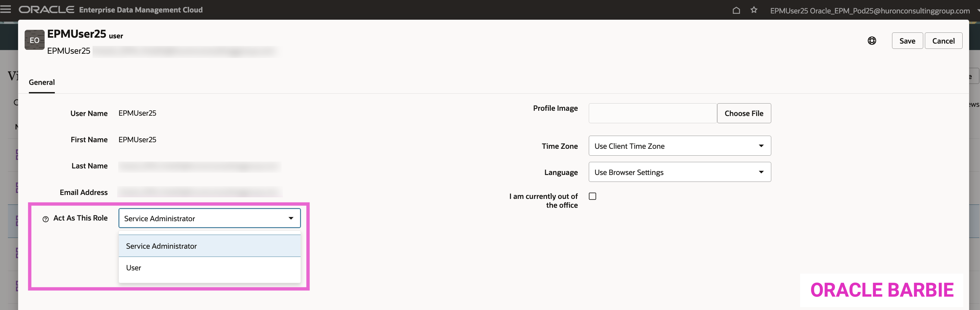Click the Oracle logo in header
The height and width of the screenshot is (310, 980).
point(46,10)
